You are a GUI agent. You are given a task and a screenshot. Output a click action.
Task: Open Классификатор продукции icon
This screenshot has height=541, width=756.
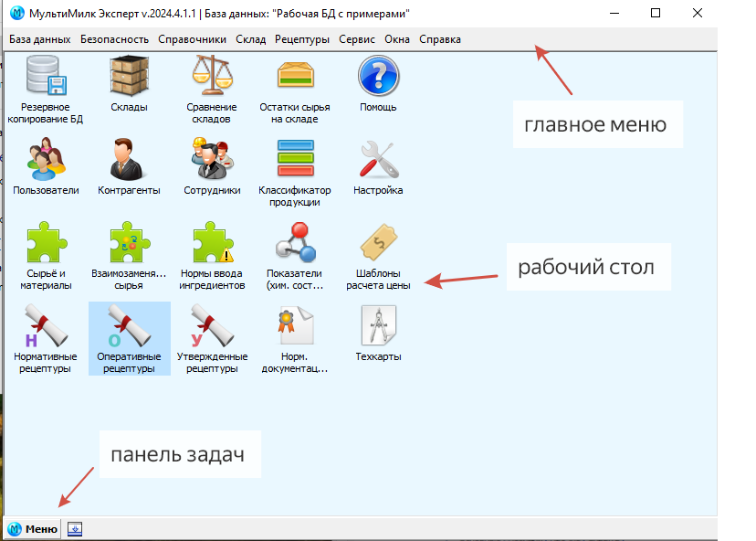coord(294,159)
